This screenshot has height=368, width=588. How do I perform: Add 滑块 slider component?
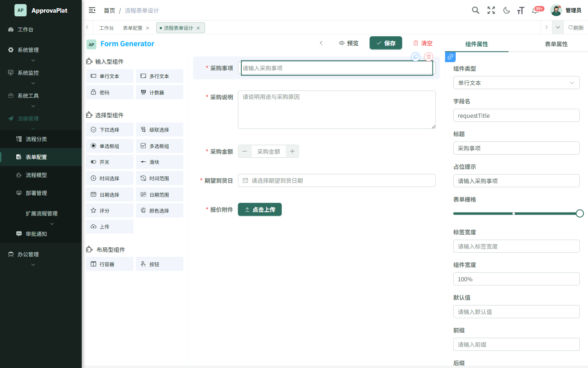(160, 162)
